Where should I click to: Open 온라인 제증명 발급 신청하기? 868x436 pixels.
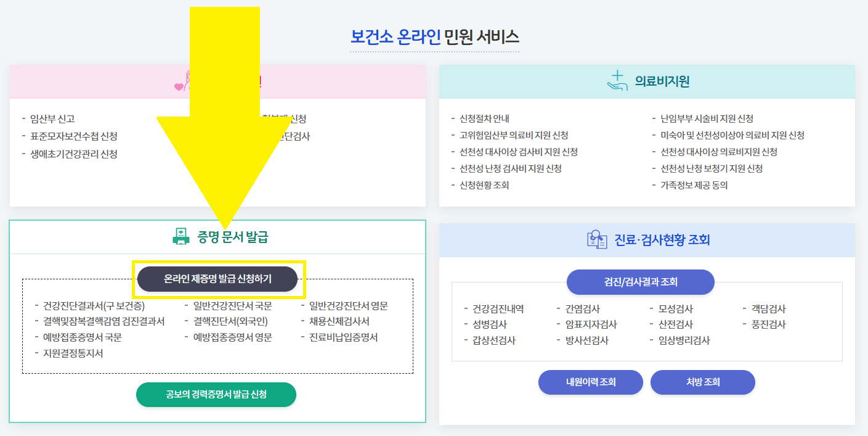tap(218, 279)
